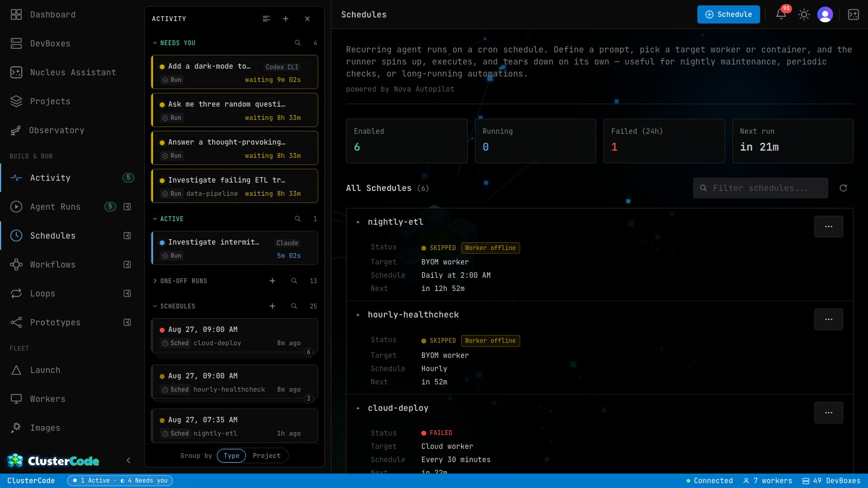Open the user avatar menu

pos(825,14)
